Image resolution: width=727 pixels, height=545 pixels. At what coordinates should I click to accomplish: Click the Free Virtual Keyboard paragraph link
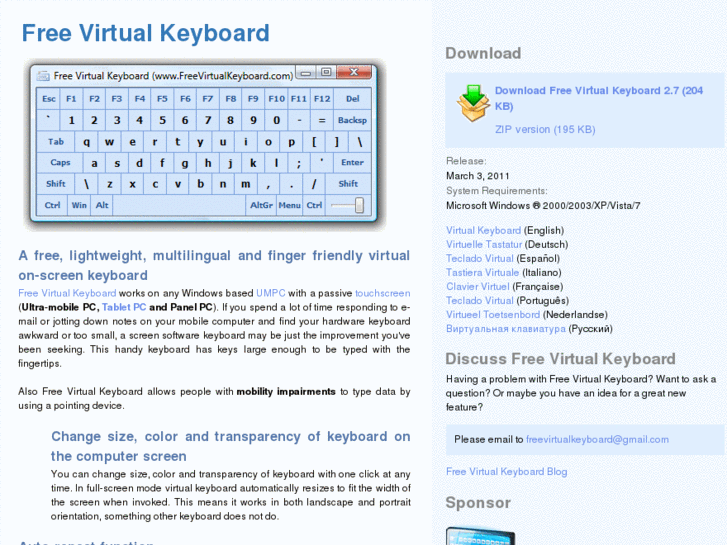(67, 293)
